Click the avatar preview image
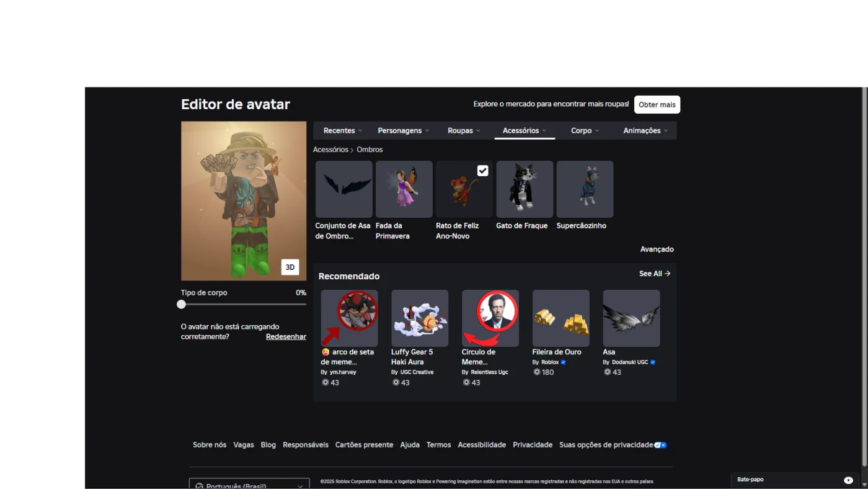Image resolution: width=868 pixels, height=489 pixels. (244, 201)
